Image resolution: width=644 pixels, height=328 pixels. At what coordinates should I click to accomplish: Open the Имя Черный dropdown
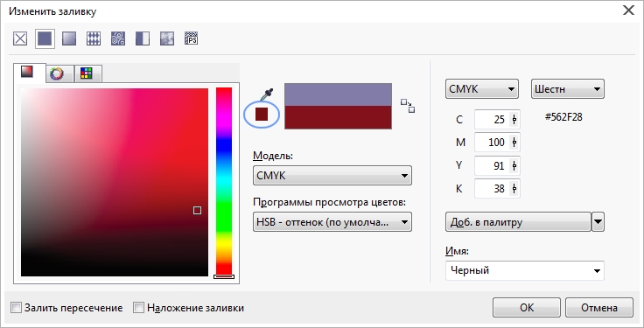pyautogui.click(x=524, y=270)
